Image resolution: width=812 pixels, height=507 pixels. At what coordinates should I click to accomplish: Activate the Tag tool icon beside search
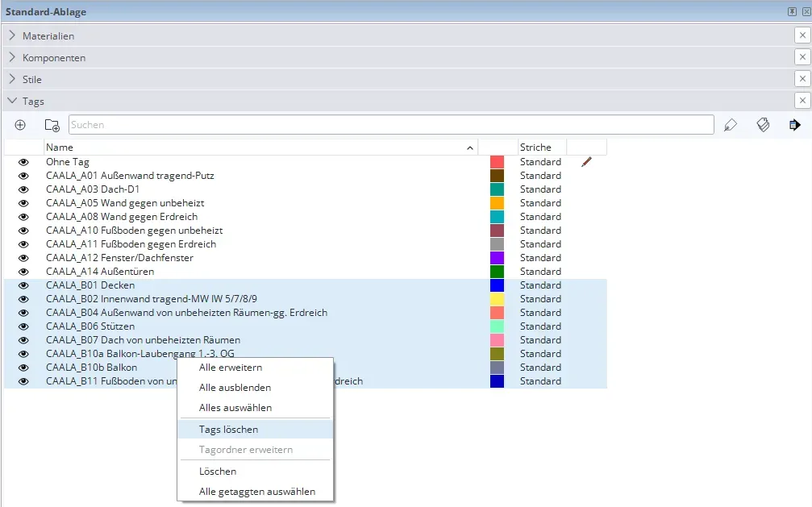(731, 125)
